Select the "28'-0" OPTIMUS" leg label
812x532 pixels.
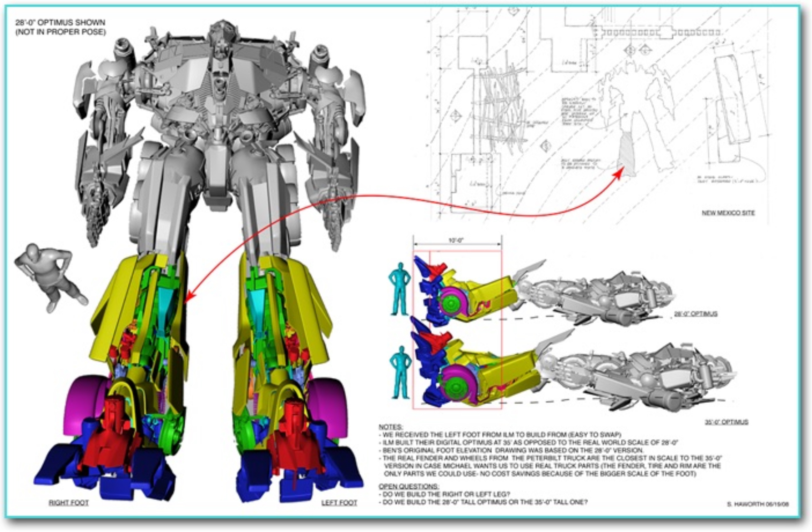696,314
